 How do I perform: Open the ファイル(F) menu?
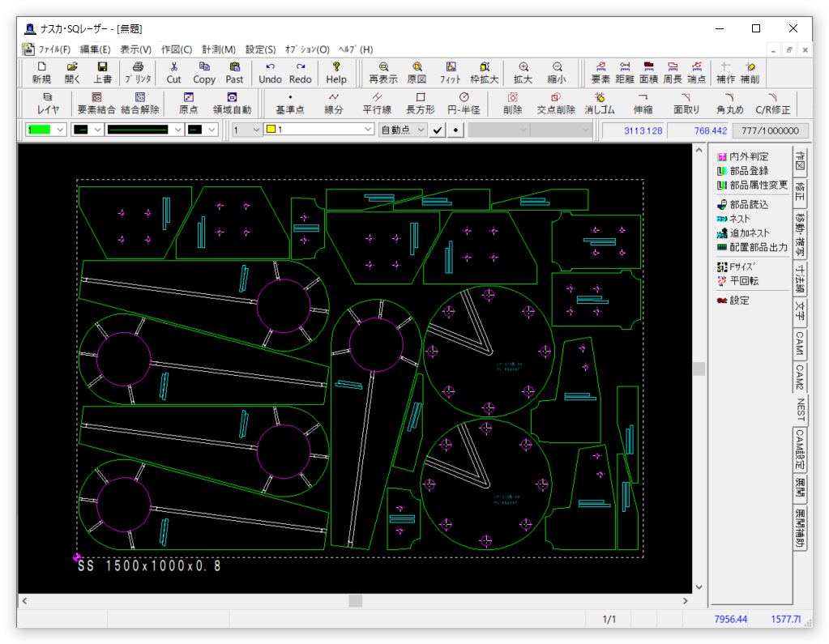coord(54,49)
